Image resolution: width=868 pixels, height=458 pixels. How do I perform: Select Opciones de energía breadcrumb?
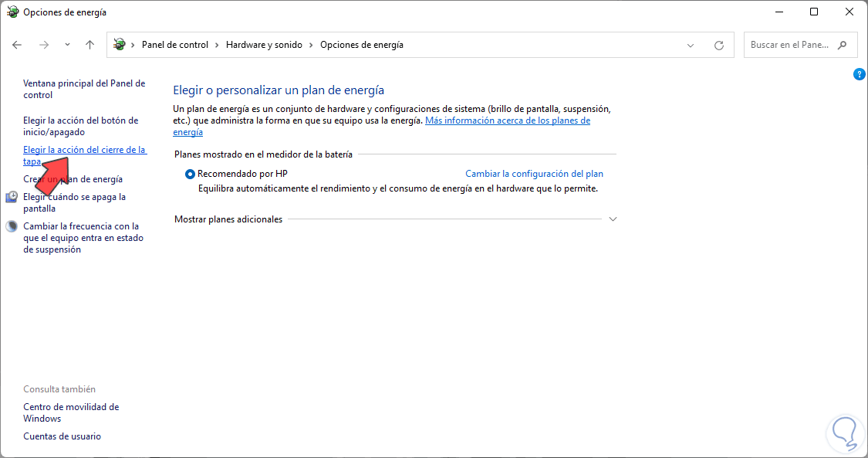362,45
